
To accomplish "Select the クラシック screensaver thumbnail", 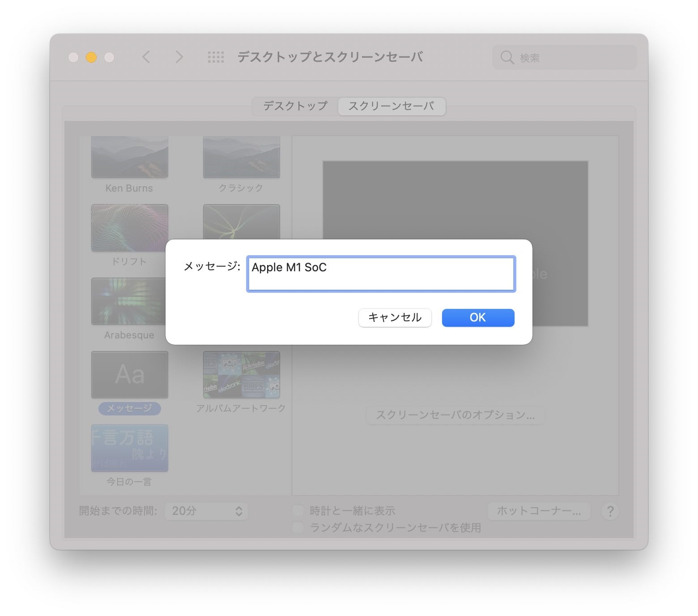I will (x=242, y=157).
